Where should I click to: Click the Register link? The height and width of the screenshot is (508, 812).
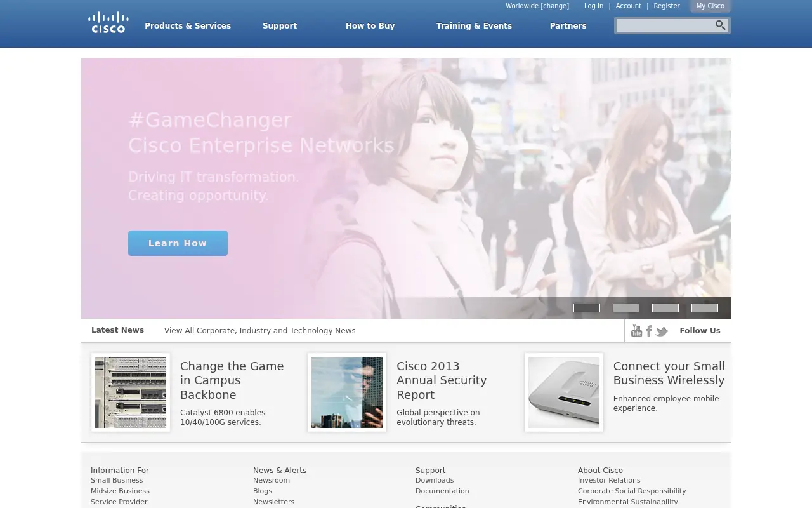667,6
